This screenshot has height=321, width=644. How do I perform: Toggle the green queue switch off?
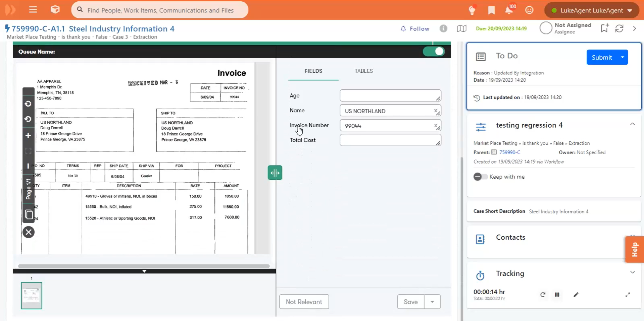(434, 52)
